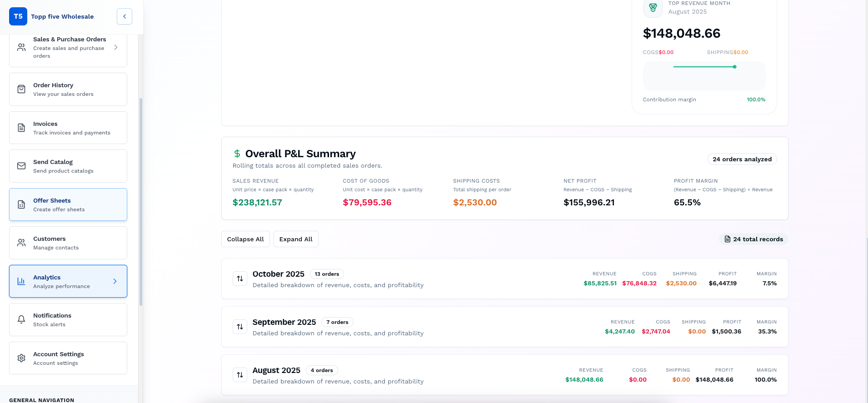The width and height of the screenshot is (868, 403).
Task: Expand Sales & Purchase Orders chevron
Action: pos(116,47)
